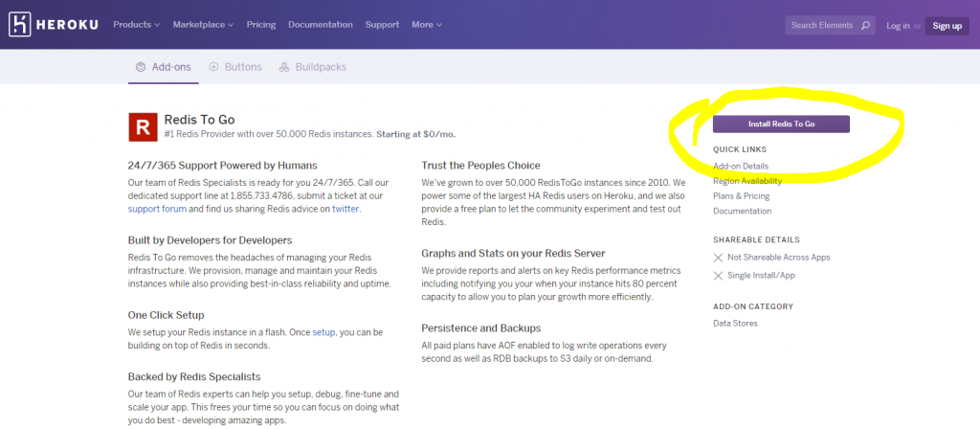The image size is (980, 429).
Task: Open Region Availability quick link
Action: click(747, 181)
